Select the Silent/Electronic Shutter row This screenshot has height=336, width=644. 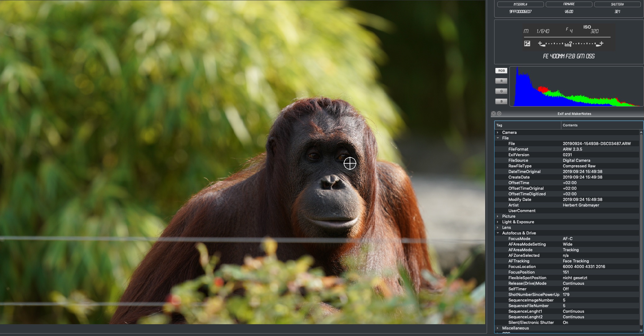coord(567,322)
